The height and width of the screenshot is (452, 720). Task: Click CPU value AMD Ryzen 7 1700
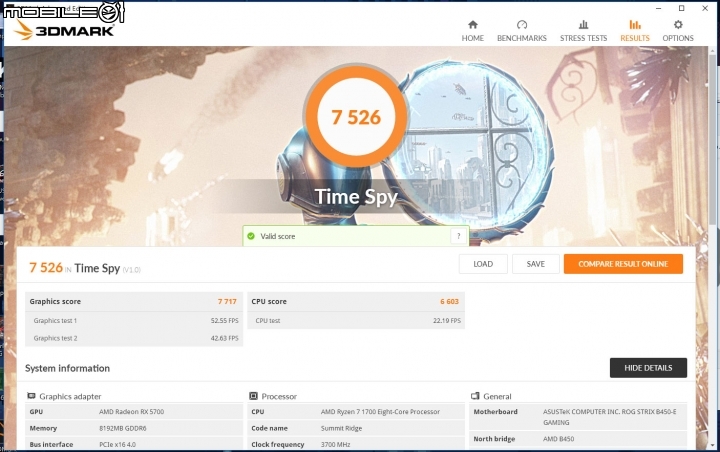(x=380, y=412)
